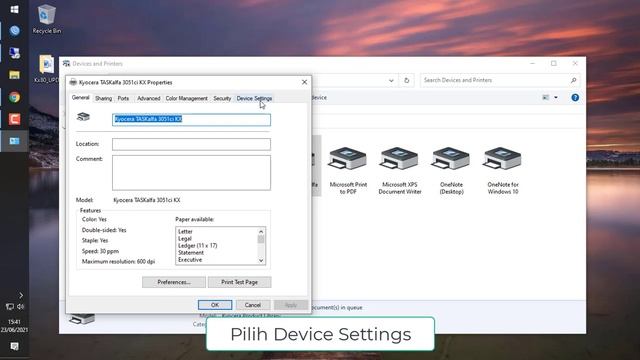Screen dimensions: 640x360
Task: Open the desktop file icon below Recycle Bin
Action: pyautogui.click(x=47, y=69)
